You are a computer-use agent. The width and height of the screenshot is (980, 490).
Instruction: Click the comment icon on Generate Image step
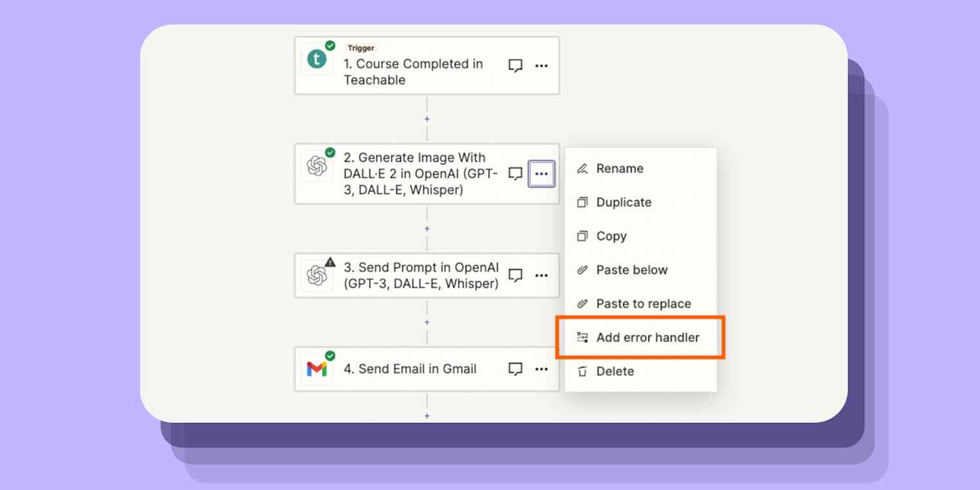pos(515,173)
